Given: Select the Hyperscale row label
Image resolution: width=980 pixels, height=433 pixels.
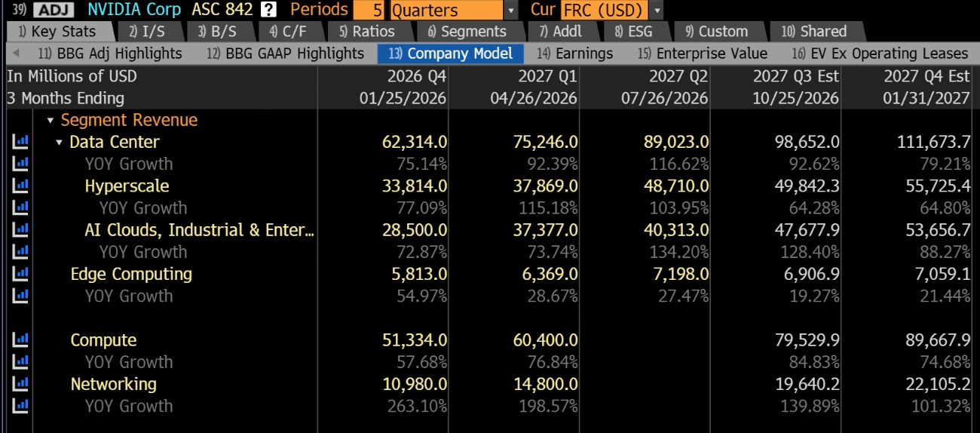Looking at the screenshot, I should click(x=127, y=186).
